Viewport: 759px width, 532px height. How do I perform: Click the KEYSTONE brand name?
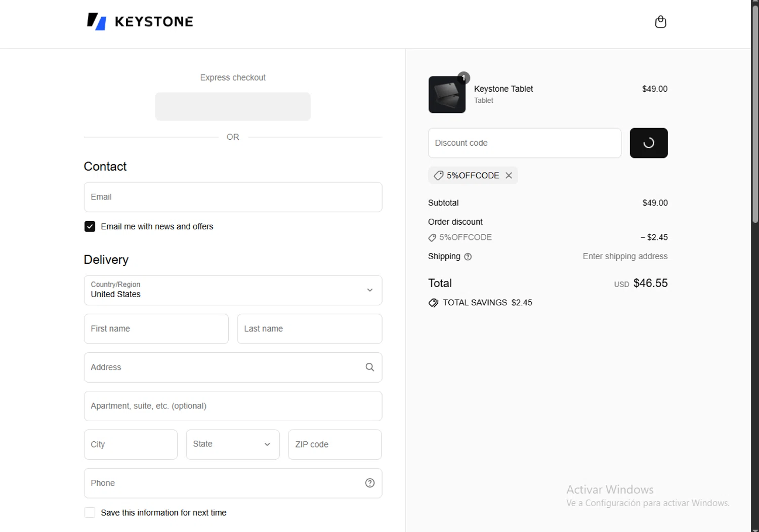(x=154, y=22)
